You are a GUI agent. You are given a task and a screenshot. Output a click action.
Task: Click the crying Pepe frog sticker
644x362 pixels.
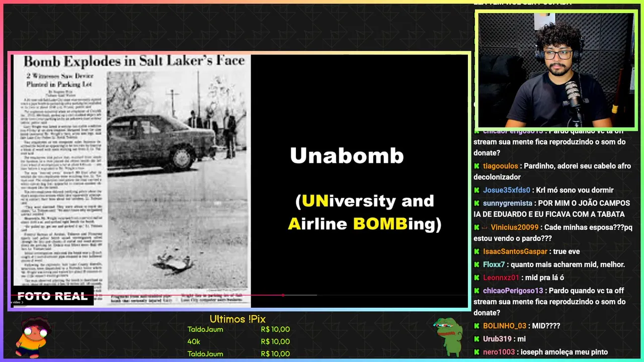[448, 336]
